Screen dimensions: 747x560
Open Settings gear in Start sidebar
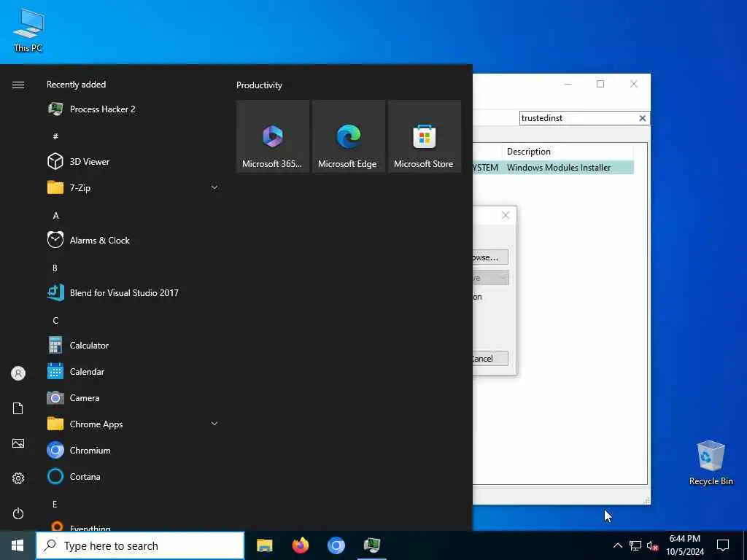[x=18, y=478]
